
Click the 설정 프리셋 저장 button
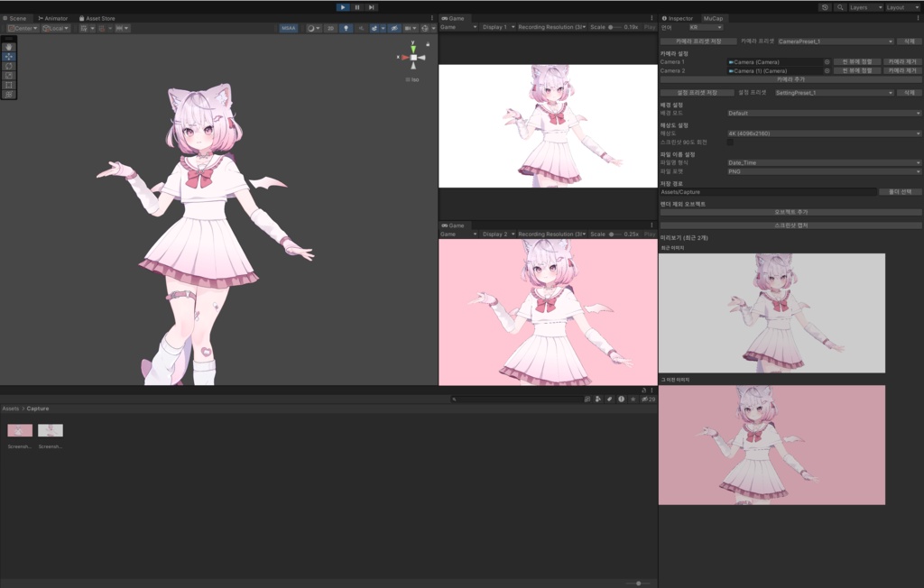coord(698,93)
